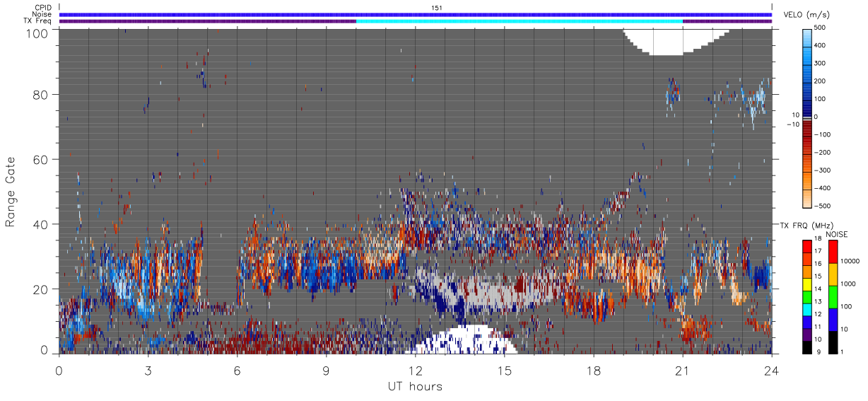The width and height of the screenshot is (868, 401).
Task: Click the 'TX Freq' strip label
Action: click(x=37, y=21)
